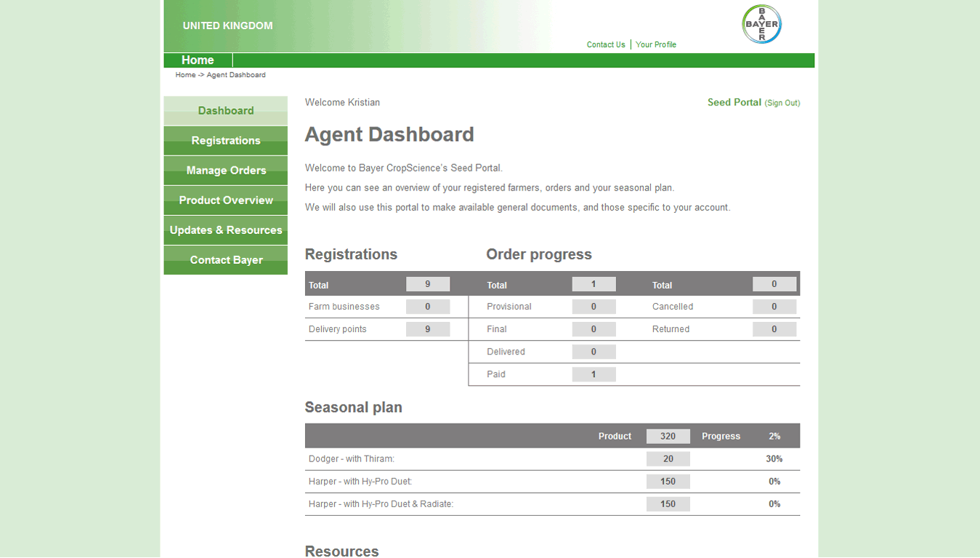Open Registrations from the sidebar
The height and width of the screenshot is (558, 980).
tap(226, 140)
